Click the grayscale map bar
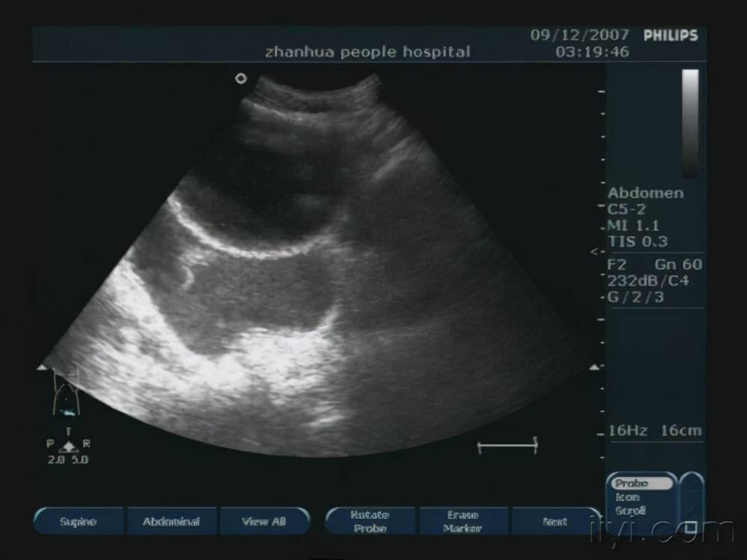Image resolution: width=747 pixels, height=560 pixels. tap(690, 123)
